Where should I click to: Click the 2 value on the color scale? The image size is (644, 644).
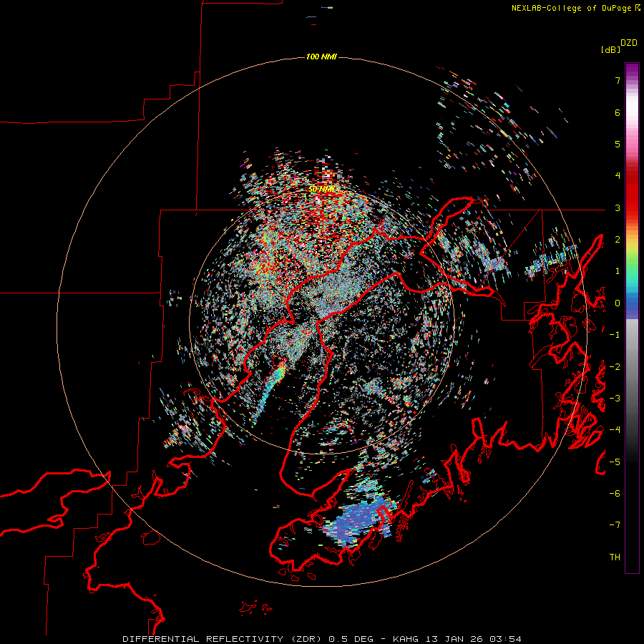click(618, 240)
